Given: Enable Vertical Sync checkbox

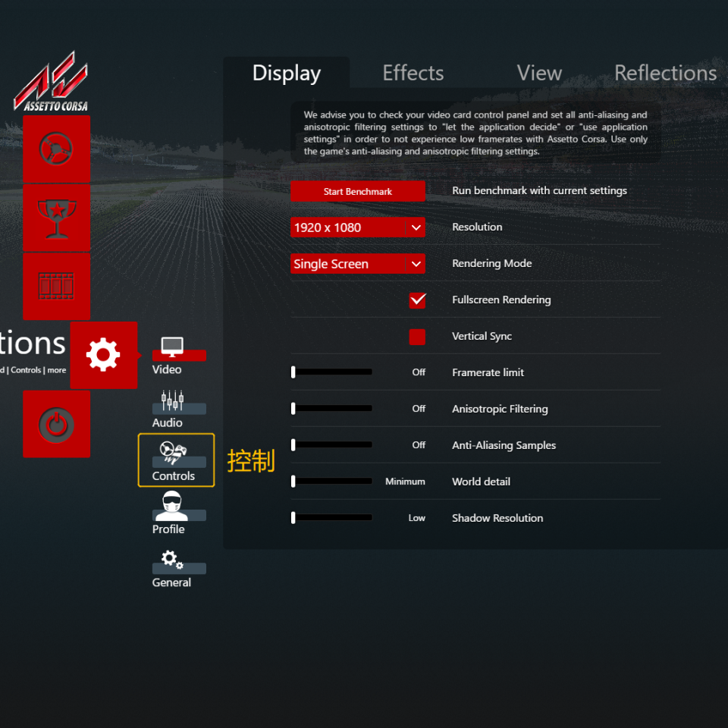Looking at the screenshot, I should click(x=417, y=337).
